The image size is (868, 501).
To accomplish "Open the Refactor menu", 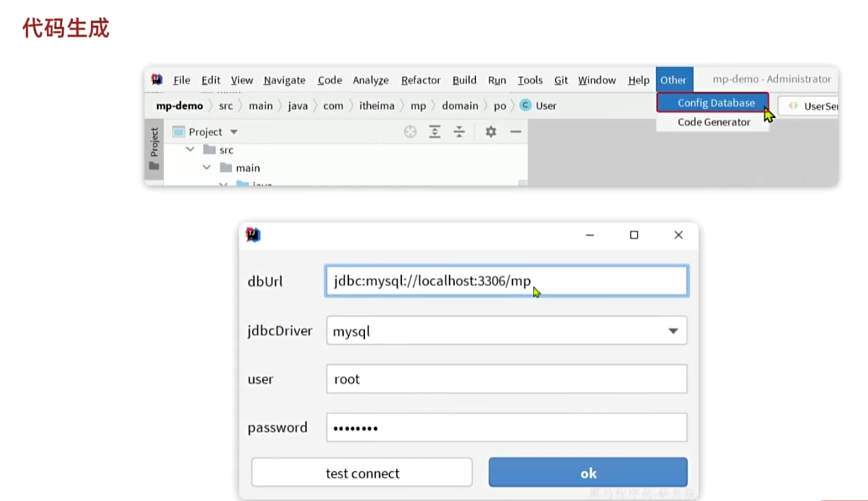I will tap(421, 80).
